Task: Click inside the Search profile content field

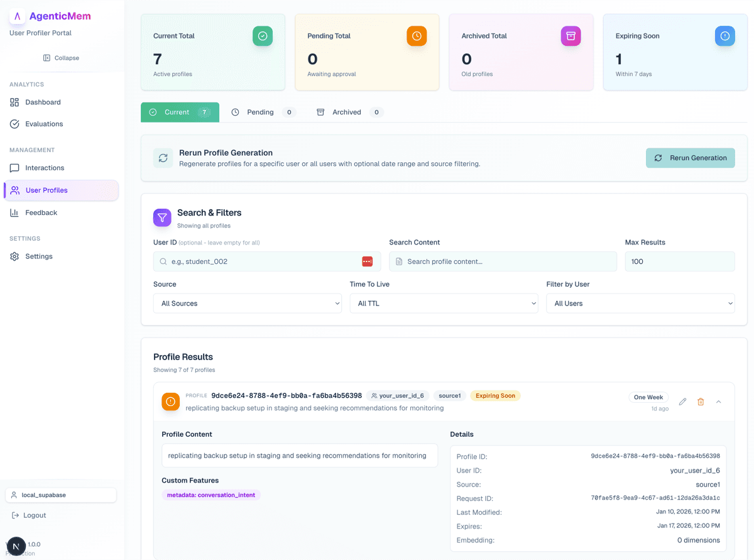Action: click(x=503, y=261)
